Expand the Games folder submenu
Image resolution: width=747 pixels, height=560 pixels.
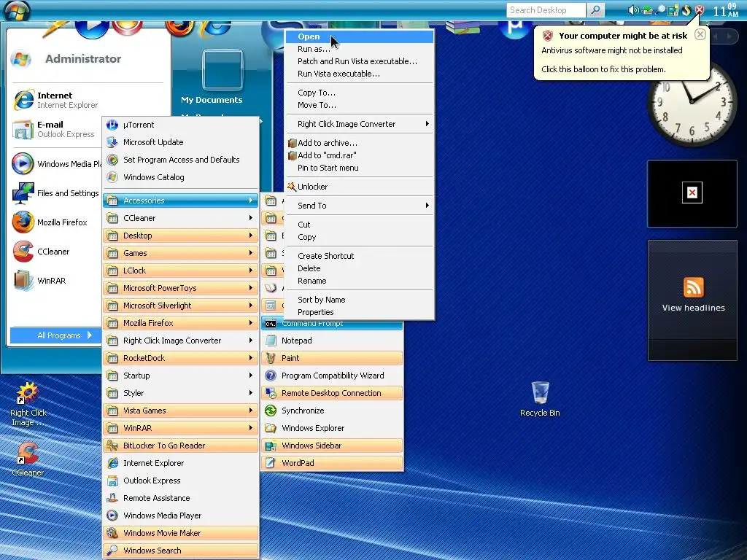(x=181, y=253)
